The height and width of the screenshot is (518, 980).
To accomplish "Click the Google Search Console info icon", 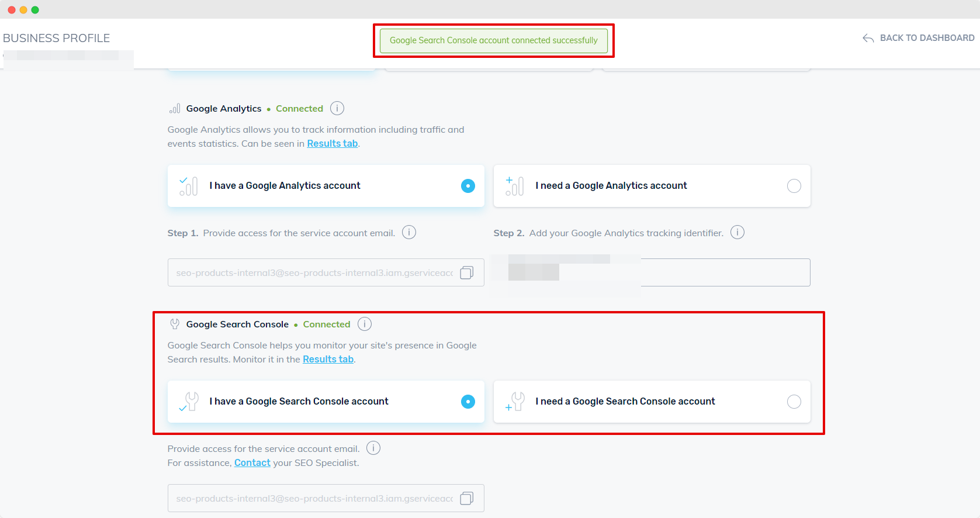I will [x=365, y=324].
